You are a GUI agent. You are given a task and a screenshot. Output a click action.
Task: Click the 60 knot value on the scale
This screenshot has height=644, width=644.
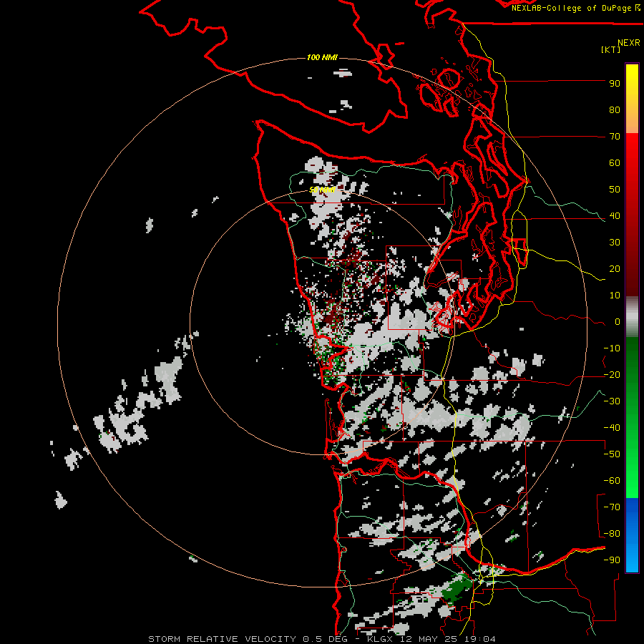tap(615, 163)
